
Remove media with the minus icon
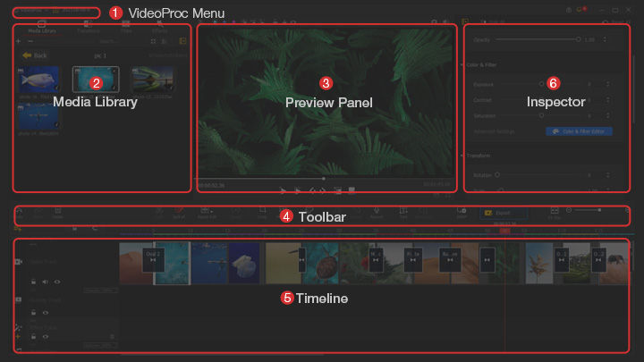pyautogui.click(x=30, y=41)
